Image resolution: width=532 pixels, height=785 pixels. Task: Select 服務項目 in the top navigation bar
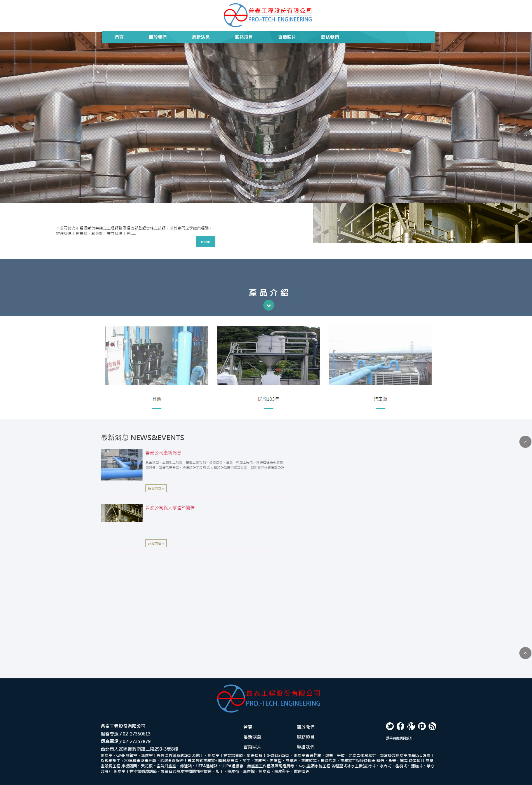(244, 37)
